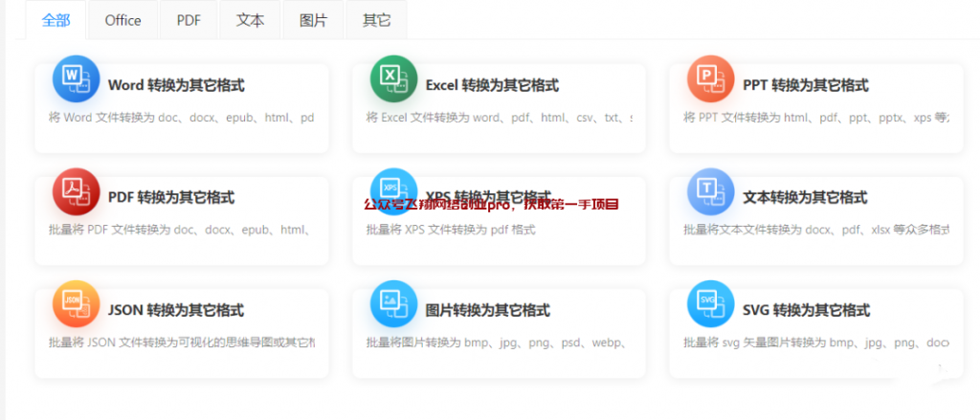Image resolution: width=980 pixels, height=420 pixels.
Task: Click the JSON card description text
Action: click(182, 343)
